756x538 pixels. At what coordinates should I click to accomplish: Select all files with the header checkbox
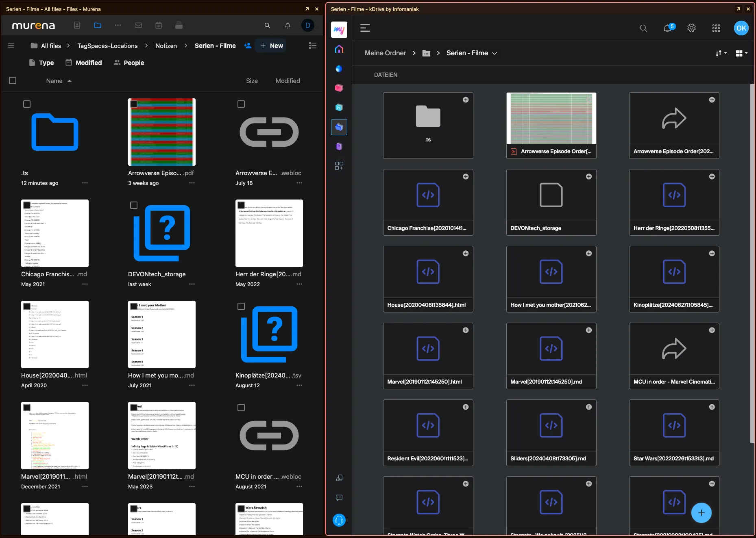[13, 80]
